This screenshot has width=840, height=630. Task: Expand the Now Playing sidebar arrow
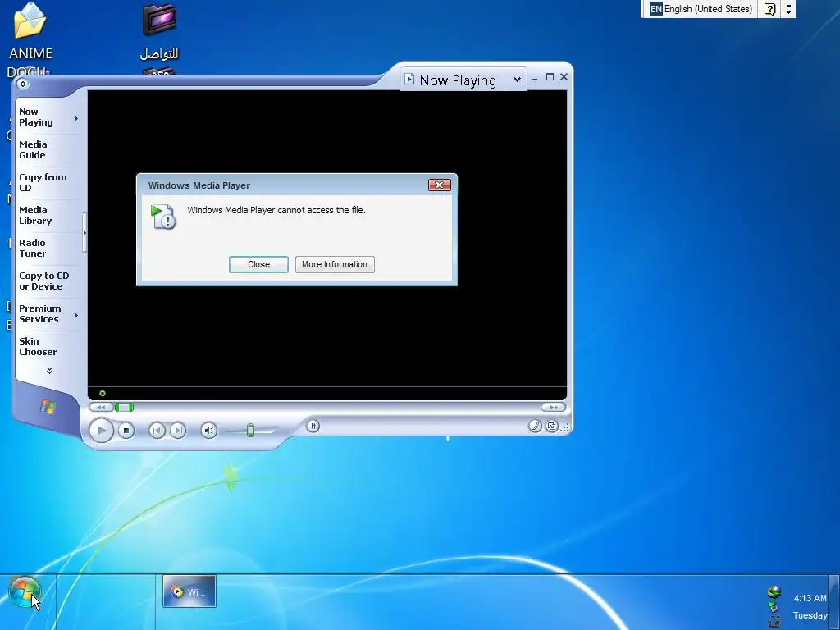click(x=76, y=118)
